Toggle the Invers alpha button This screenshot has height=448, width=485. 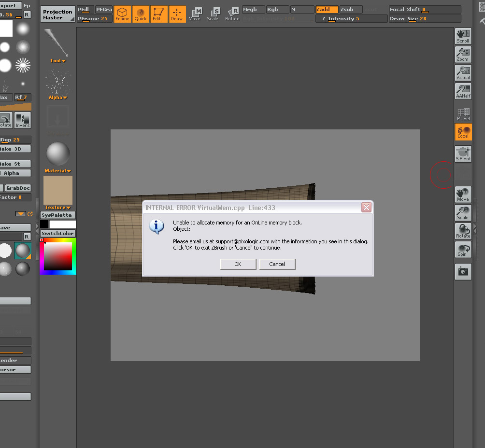(x=23, y=120)
